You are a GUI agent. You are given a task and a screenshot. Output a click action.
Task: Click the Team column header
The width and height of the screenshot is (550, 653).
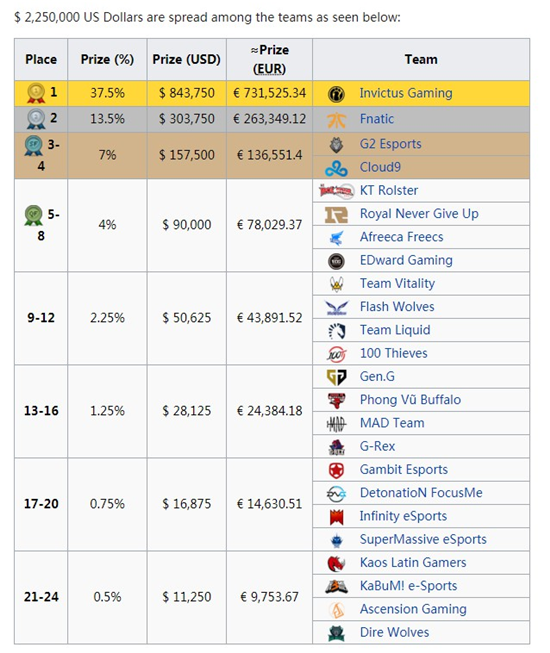click(x=421, y=60)
